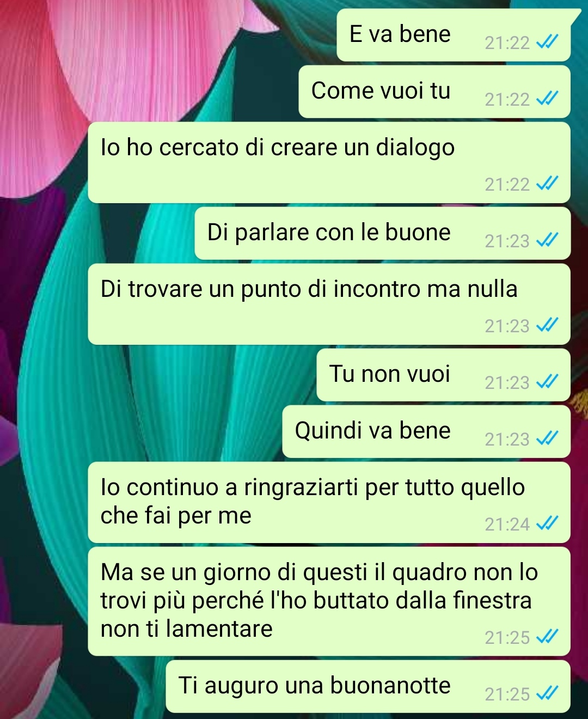This screenshot has height=719, width=588.
Task: Select the 'Come vuoi tu' message
Action: 434,92
